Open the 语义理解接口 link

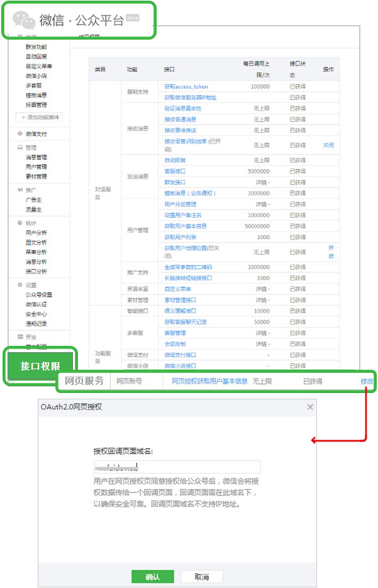(180, 311)
